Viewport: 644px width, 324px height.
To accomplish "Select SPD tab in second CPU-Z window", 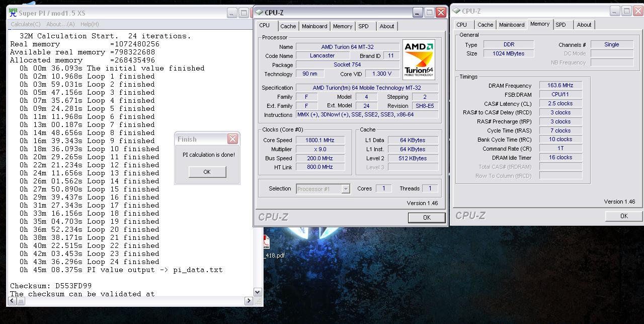I will [x=561, y=25].
